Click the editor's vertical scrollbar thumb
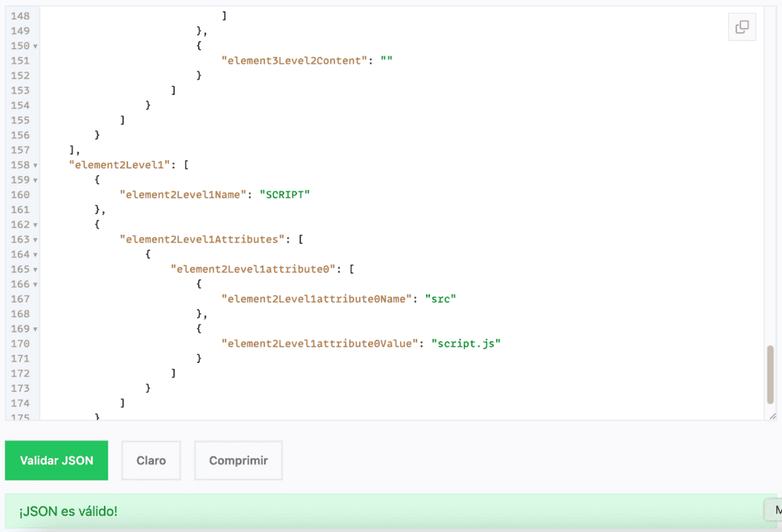The width and height of the screenshot is (782, 532). [770, 374]
